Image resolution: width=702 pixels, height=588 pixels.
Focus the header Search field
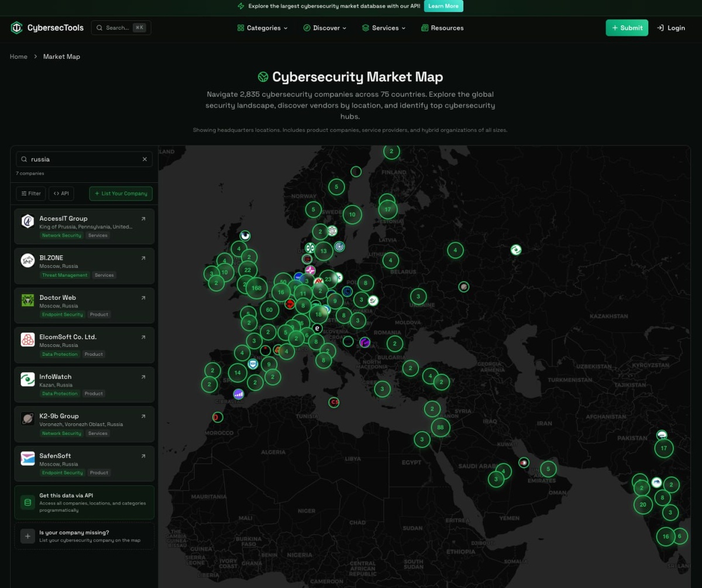pyautogui.click(x=121, y=27)
